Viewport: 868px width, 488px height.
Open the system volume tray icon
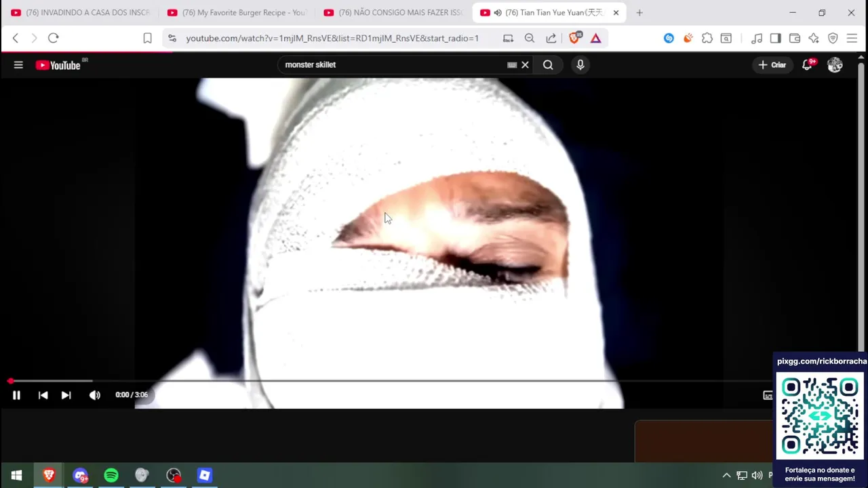pyautogui.click(x=757, y=476)
